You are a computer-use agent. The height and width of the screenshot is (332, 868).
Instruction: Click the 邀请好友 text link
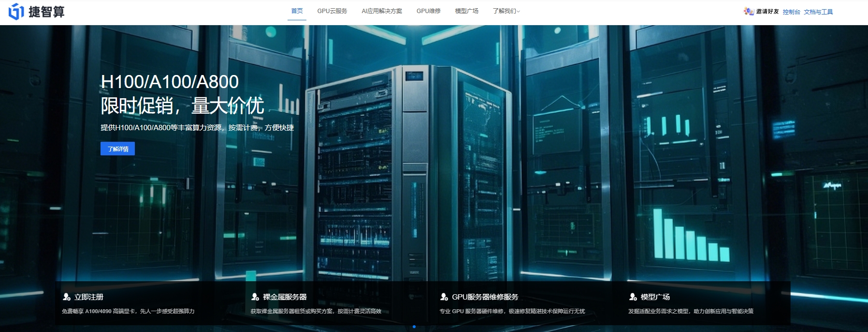pyautogui.click(x=767, y=11)
